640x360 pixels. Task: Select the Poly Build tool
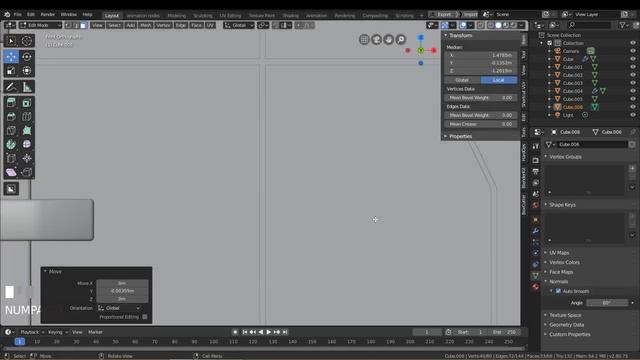pos(27,131)
